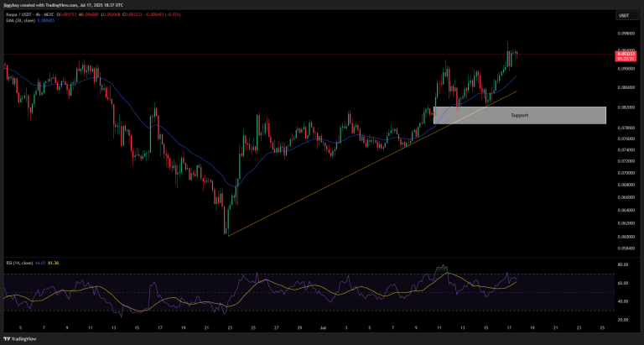Click the Support text label
Screen dimensions: 644x345
pyautogui.click(x=519, y=115)
